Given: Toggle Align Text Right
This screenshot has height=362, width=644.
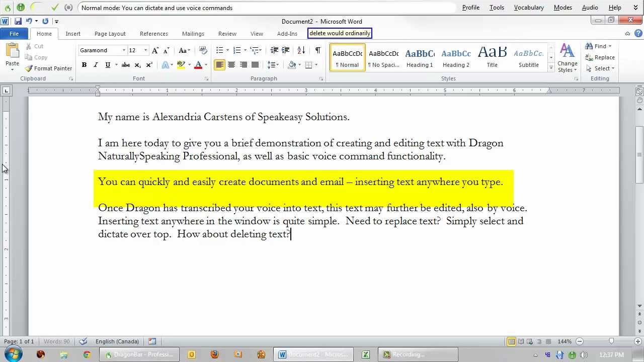Looking at the screenshot, I should click(244, 65).
